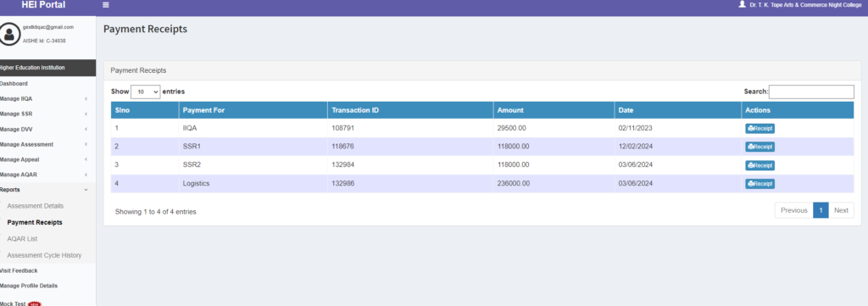Image resolution: width=868 pixels, height=306 pixels.
Task: Open Visit Feedback in the sidebar
Action: (x=19, y=270)
